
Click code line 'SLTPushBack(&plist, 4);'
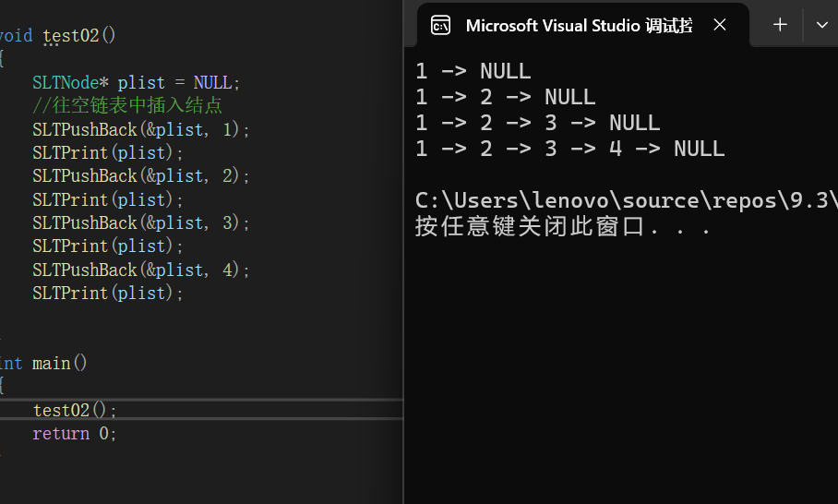141,270
